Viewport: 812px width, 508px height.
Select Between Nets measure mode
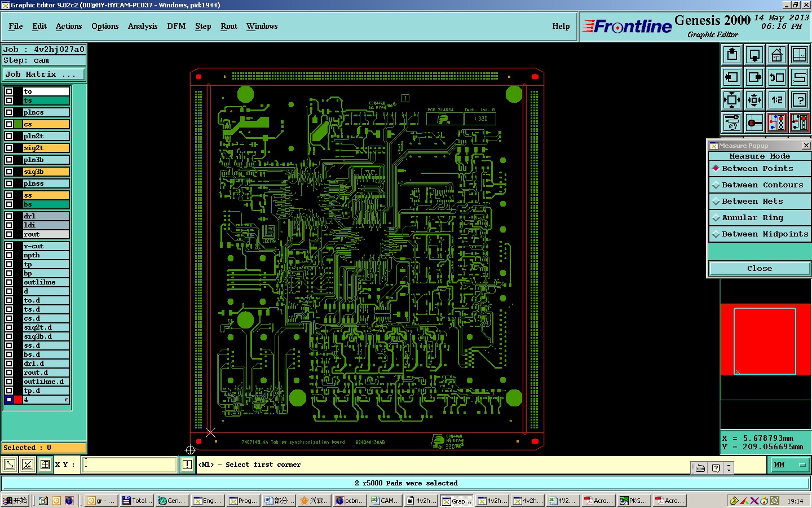point(760,202)
